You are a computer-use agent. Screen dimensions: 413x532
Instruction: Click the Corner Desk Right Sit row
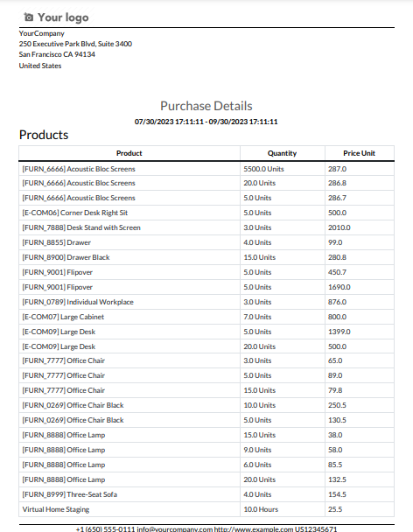click(x=206, y=213)
